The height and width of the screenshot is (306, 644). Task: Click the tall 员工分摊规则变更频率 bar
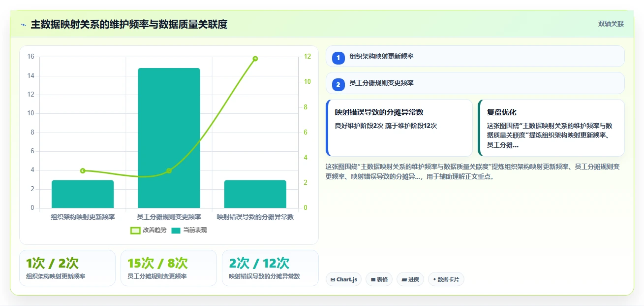(x=169, y=138)
